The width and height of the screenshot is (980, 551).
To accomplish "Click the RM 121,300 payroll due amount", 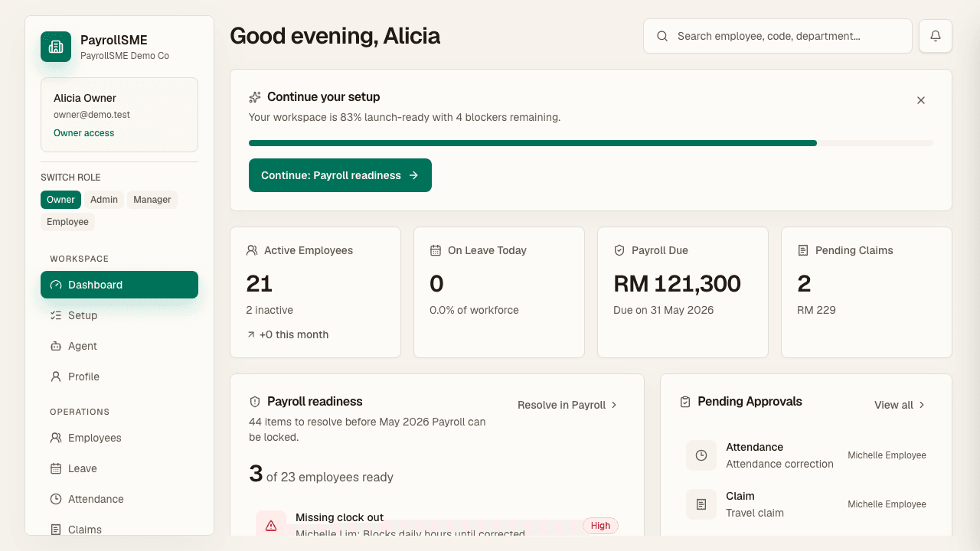I will tap(677, 284).
